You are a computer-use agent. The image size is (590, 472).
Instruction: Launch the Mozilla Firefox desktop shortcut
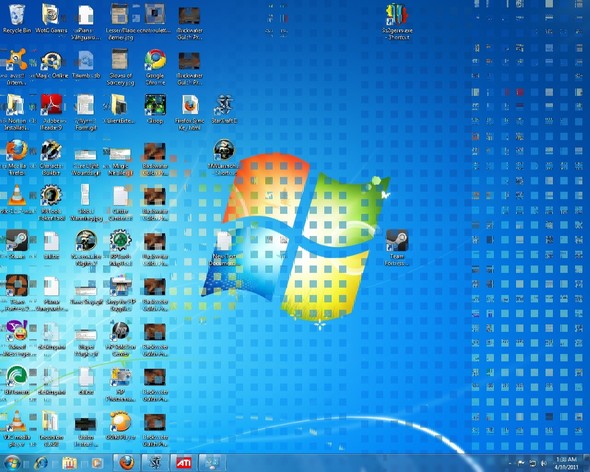pyautogui.click(x=17, y=158)
